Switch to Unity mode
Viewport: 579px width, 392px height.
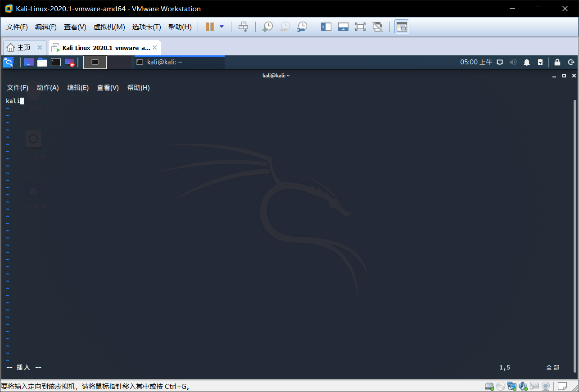point(377,27)
